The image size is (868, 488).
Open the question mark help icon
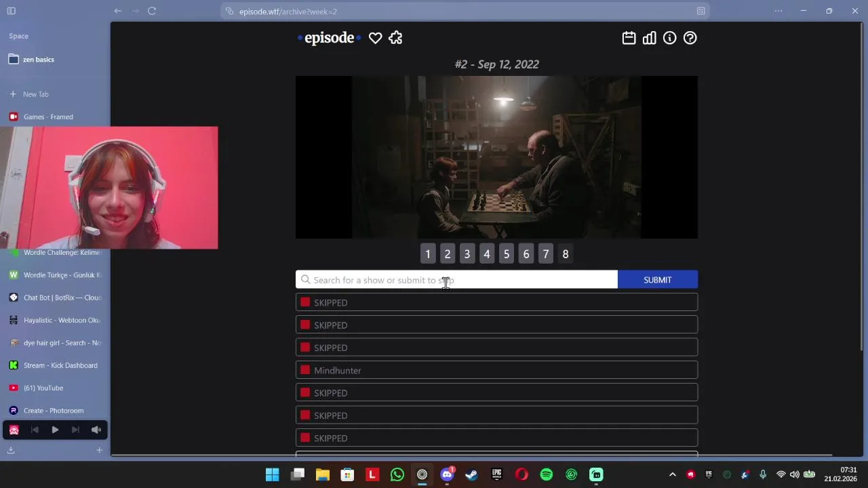pyautogui.click(x=690, y=39)
